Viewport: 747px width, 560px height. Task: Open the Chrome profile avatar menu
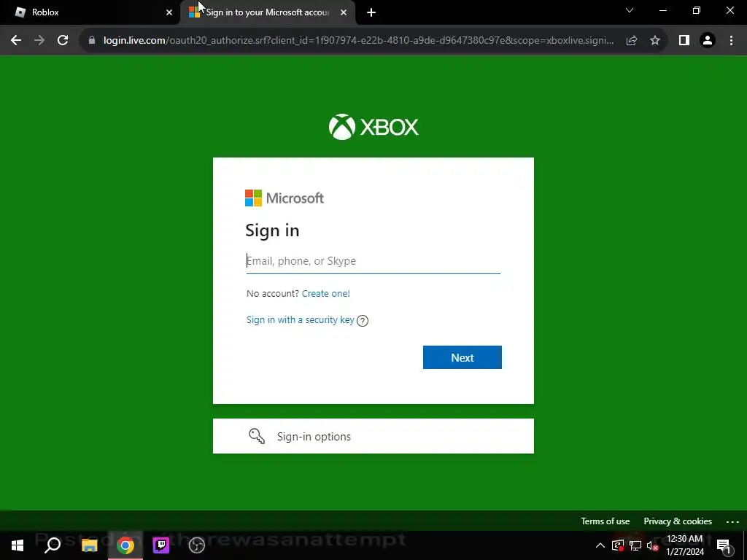(x=708, y=41)
